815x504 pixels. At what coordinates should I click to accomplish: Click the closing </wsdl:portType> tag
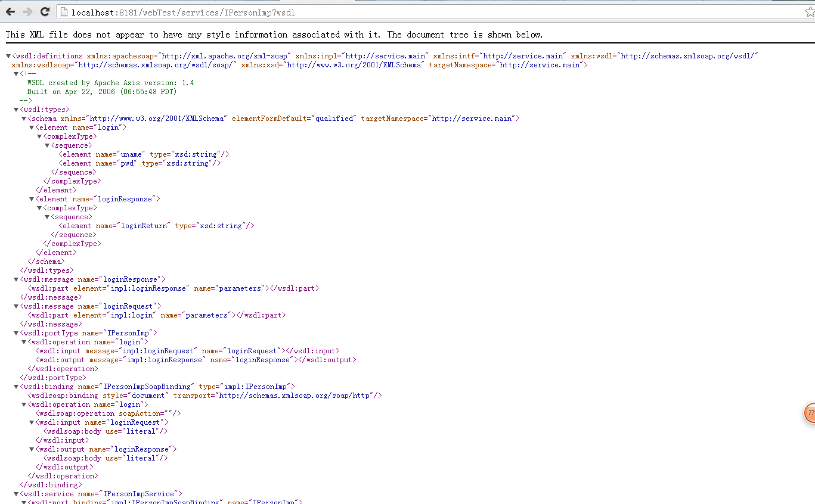53,378
